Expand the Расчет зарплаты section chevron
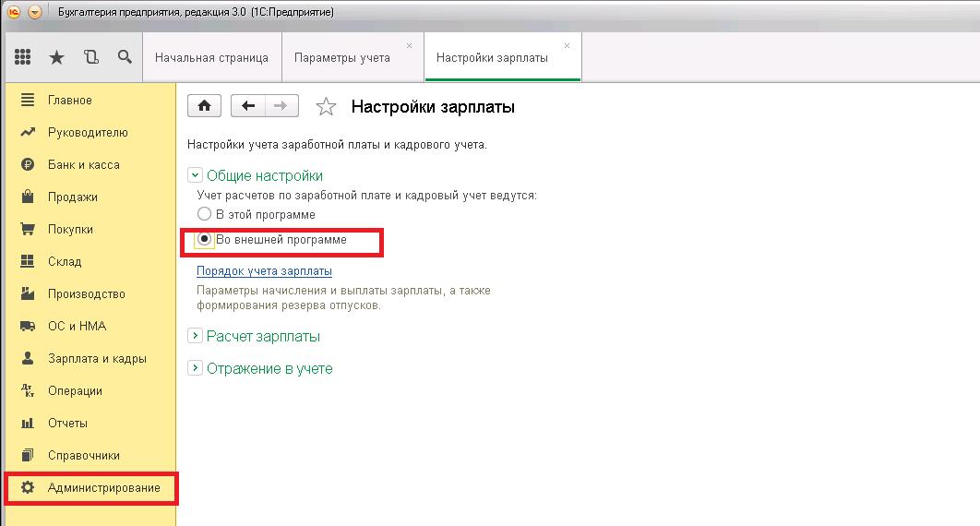Viewport: 980px width, 526px height. (x=195, y=336)
